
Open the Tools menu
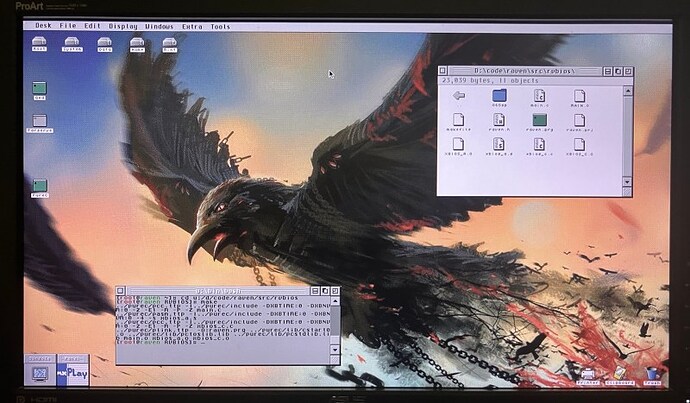220,26
